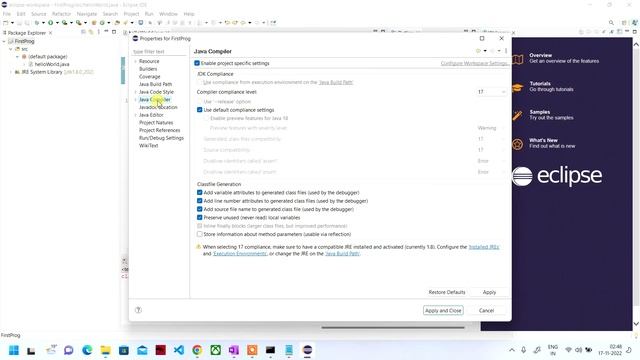
Task: Click the What's New star icon
Action: tap(518, 144)
